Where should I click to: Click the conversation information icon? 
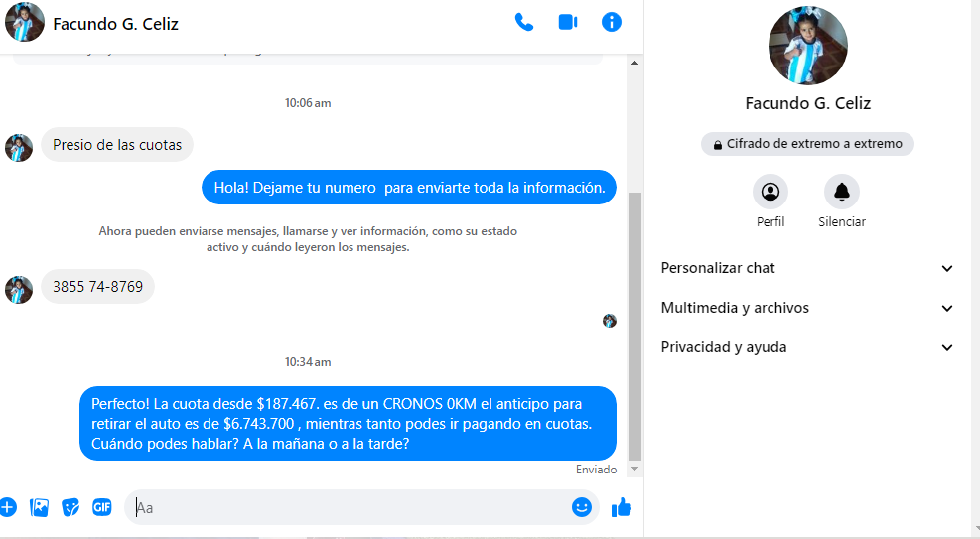[x=612, y=23]
